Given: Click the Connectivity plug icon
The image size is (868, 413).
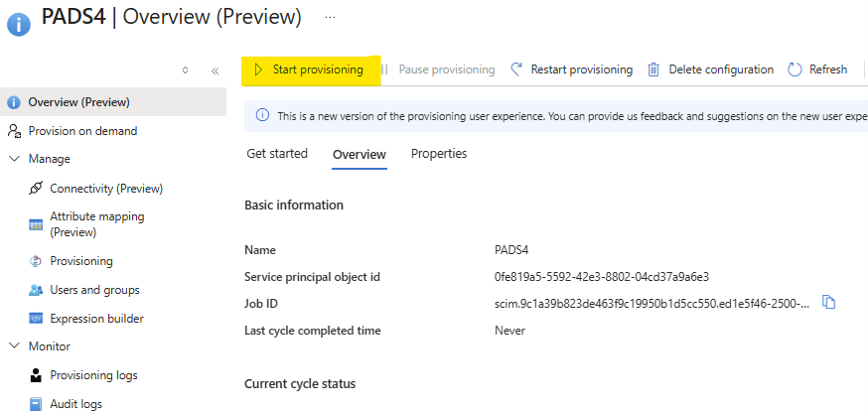Looking at the screenshot, I should pyautogui.click(x=35, y=189).
